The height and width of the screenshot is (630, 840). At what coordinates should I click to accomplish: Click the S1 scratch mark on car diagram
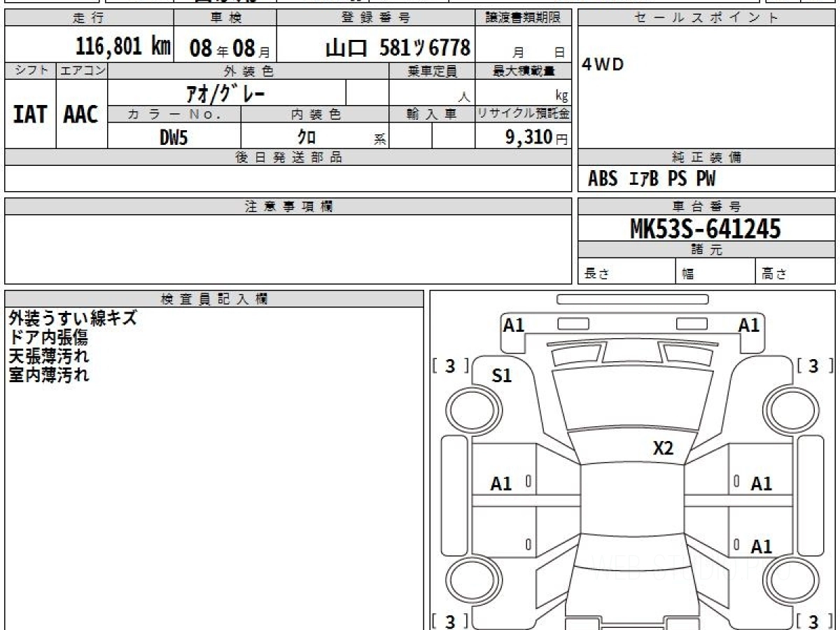(x=501, y=376)
